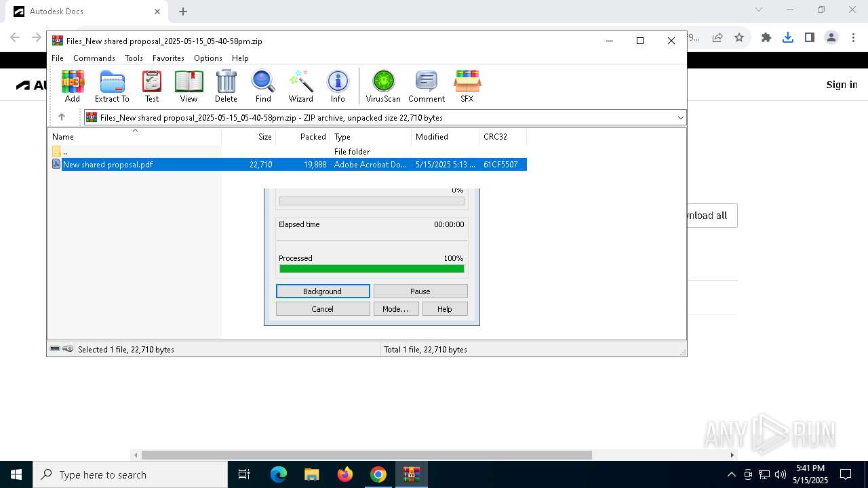The height and width of the screenshot is (488, 868).
Task: Click the taskbar search box
Action: [130, 474]
